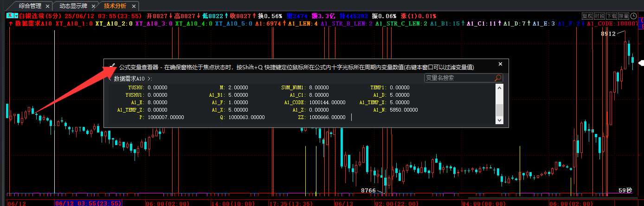Select the ZZ value 1000666.00000
Screen dimensions: 644x206
pyautogui.click(x=327, y=117)
